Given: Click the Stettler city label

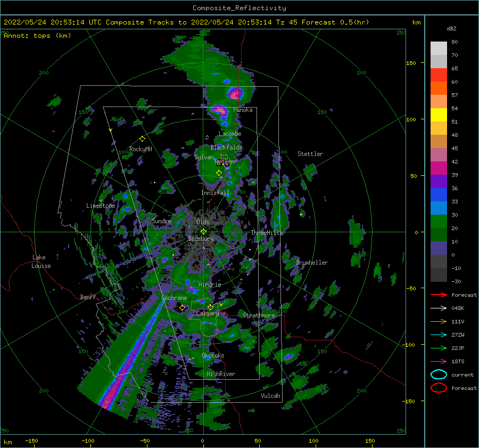Looking at the screenshot, I should coord(310,154).
